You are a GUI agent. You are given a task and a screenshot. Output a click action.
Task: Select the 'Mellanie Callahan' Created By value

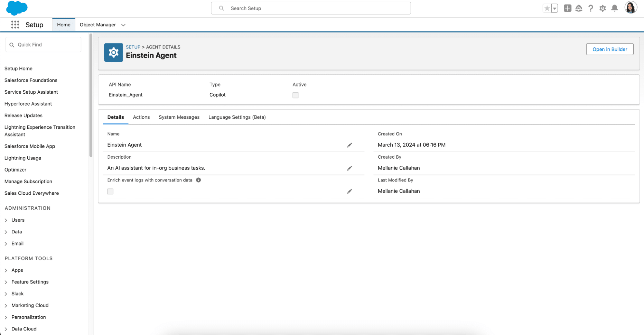(x=399, y=168)
